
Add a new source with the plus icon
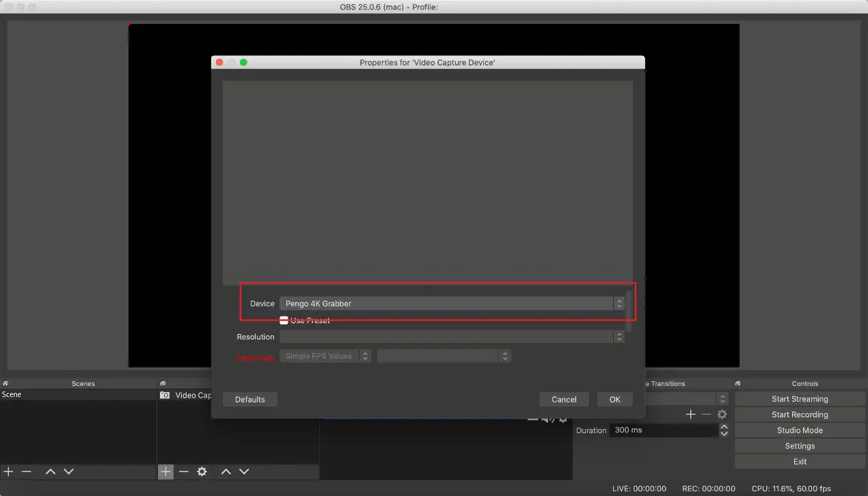(x=165, y=471)
